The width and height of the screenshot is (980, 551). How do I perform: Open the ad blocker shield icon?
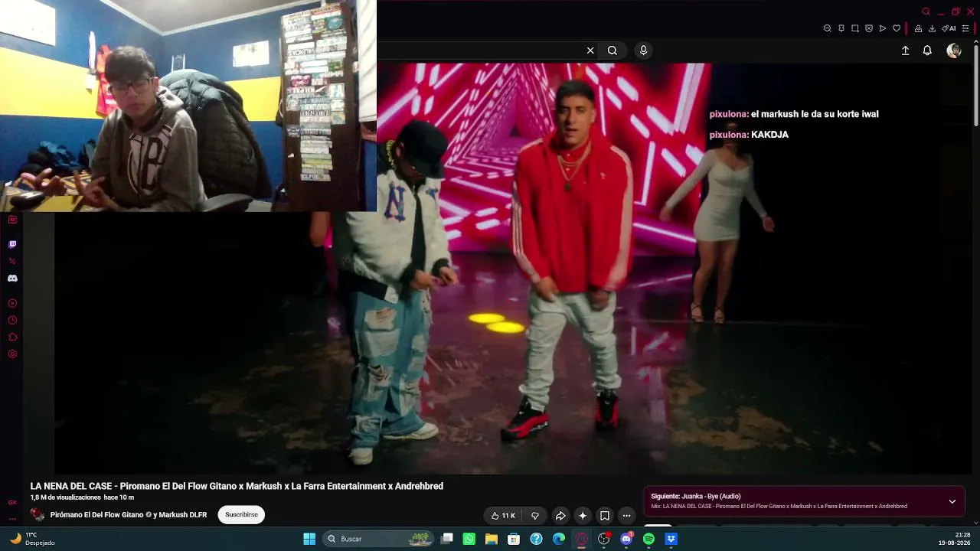(x=869, y=28)
